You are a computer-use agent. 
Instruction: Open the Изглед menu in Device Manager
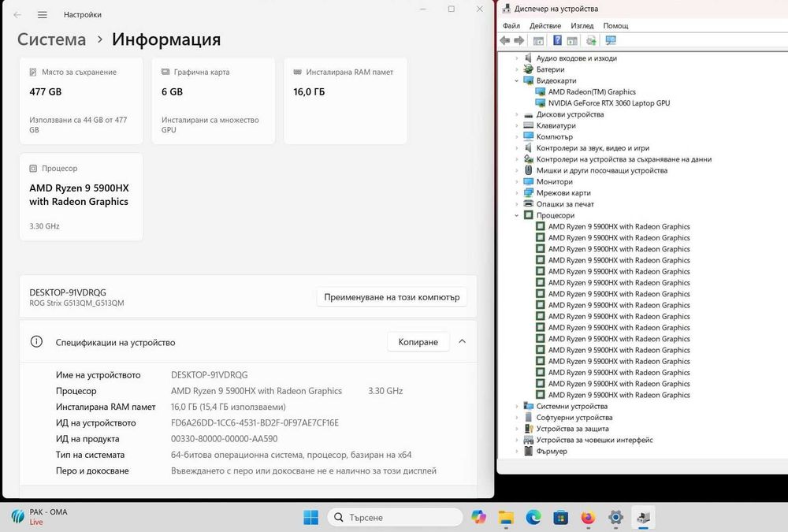582,26
